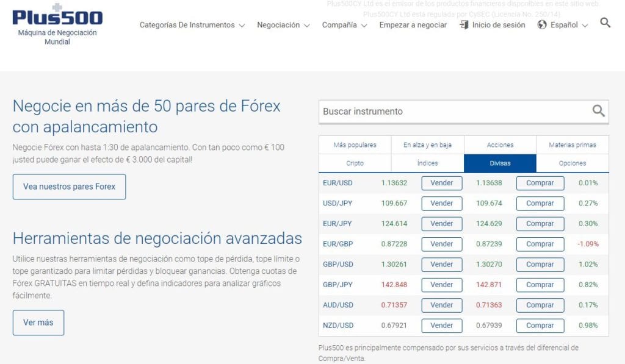625x364 pixels.
Task: Click Vender for GBP/JPY
Action: tap(442, 285)
